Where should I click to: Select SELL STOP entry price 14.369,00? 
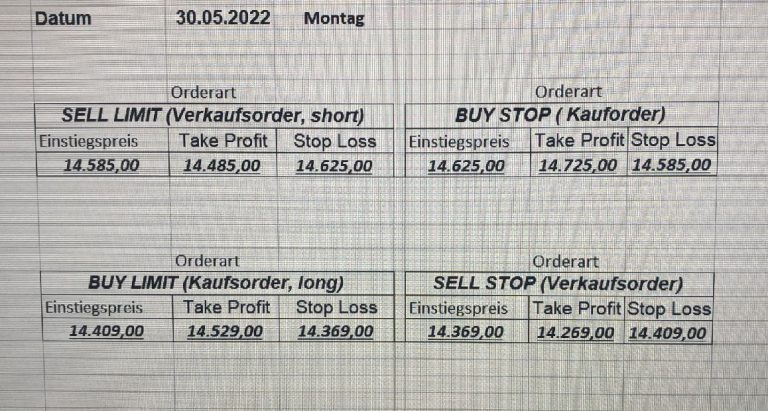465,332
